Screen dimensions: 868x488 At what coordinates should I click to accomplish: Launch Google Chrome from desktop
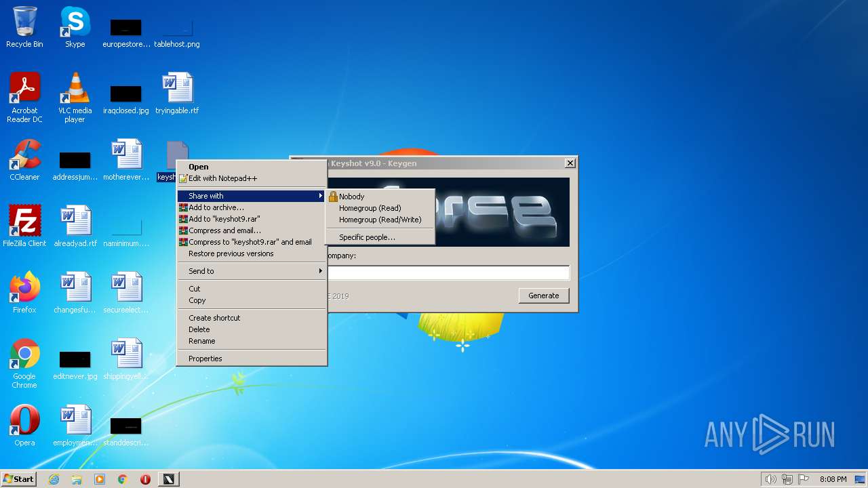click(x=24, y=363)
